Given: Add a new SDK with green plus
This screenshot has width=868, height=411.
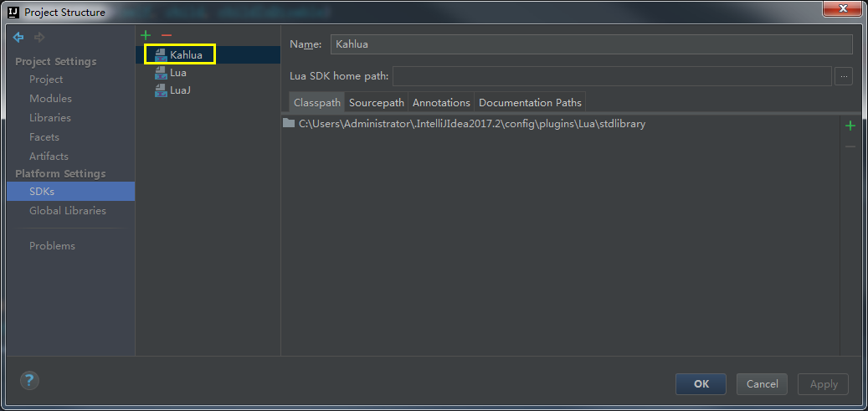Looking at the screenshot, I should click(146, 35).
